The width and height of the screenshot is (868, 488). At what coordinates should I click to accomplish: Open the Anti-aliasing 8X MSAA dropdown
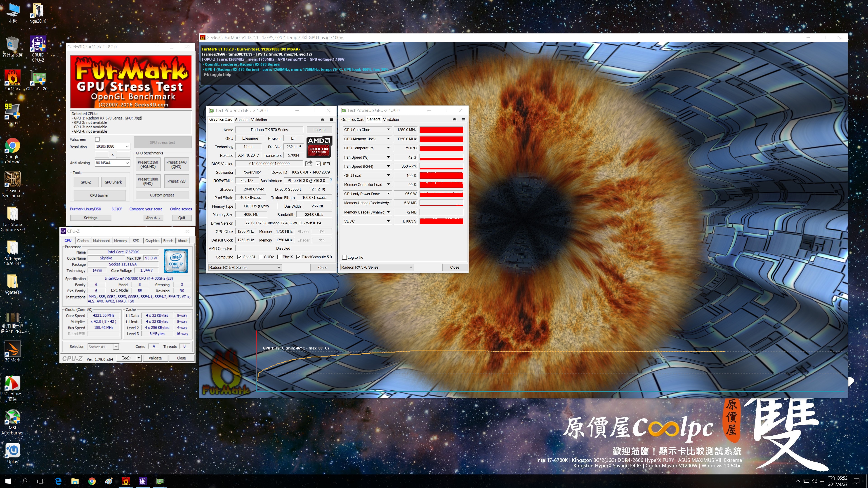pyautogui.click(x=112, y=163)
